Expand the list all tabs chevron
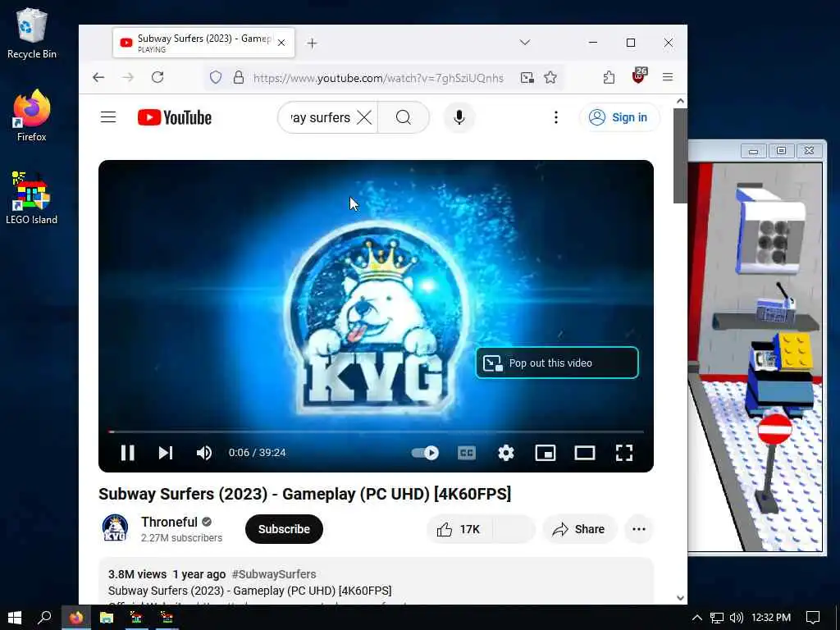Screen dimensions: 840x630 point(525,43)
